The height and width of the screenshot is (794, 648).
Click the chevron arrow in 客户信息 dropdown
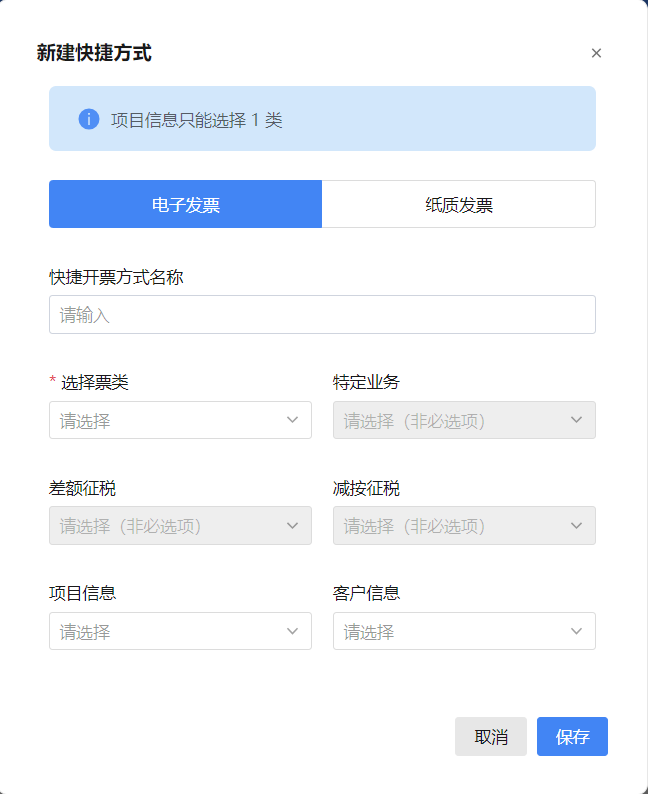[576, 631]
